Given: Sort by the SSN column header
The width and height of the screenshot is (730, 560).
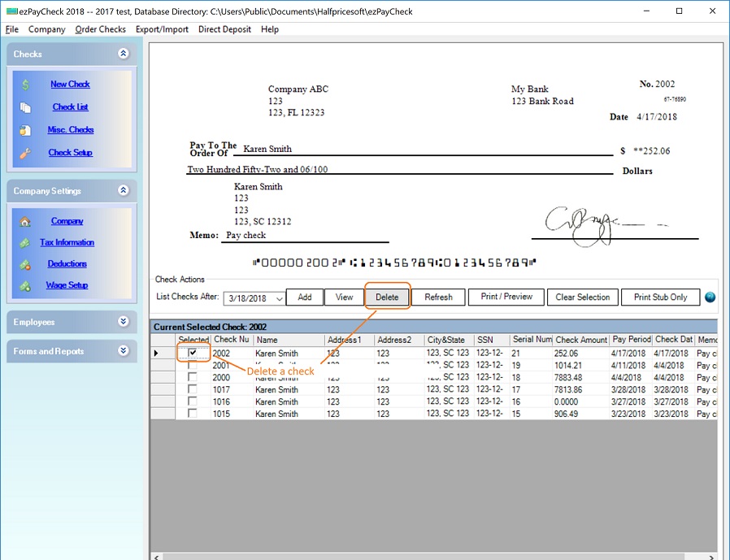Looking at the screenshot, I should pos(492,340).
